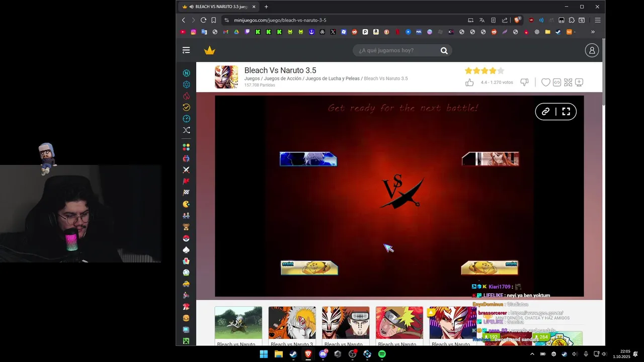Open new browser tab with plus
The image size is (644, 362).
click(x=266, y=7)
